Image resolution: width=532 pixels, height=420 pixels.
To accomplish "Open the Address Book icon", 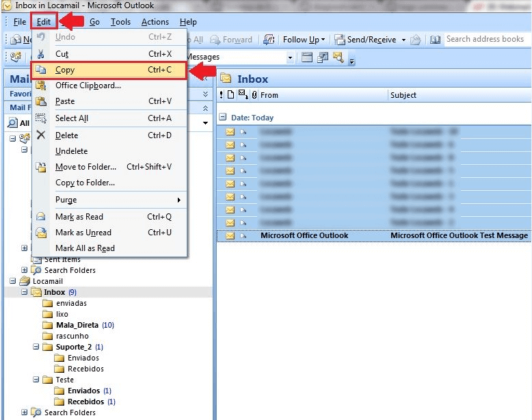I will coord(435,40).
